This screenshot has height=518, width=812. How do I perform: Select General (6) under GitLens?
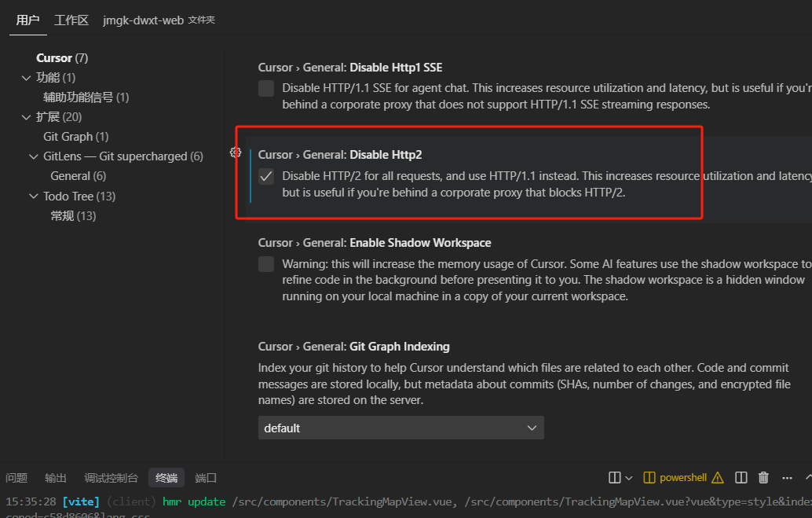pos(79,176)
